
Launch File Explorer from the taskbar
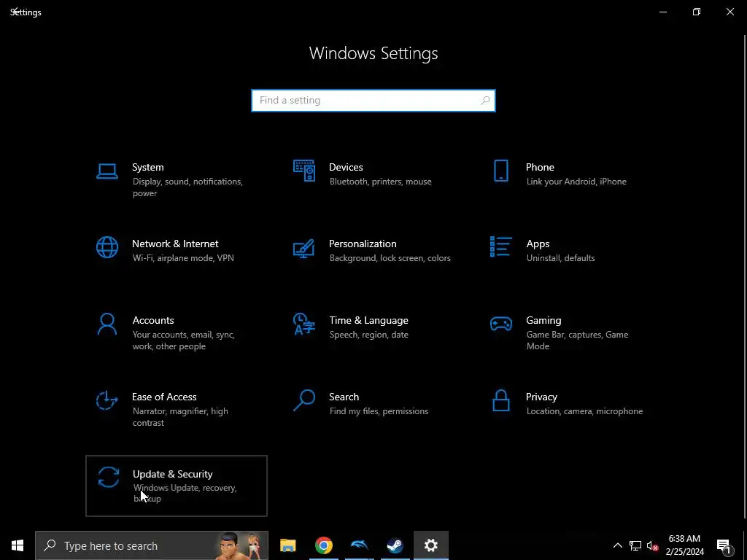click(287, 545)
